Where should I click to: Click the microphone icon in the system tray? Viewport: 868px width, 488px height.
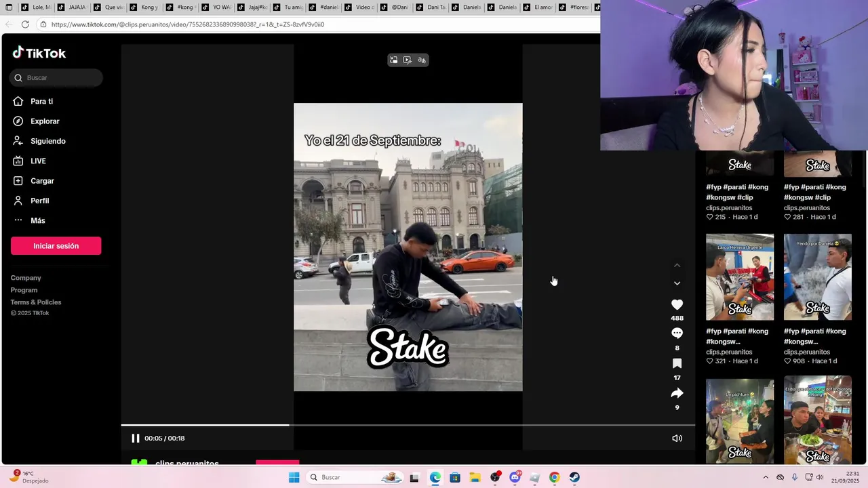[x=795, y=478]
